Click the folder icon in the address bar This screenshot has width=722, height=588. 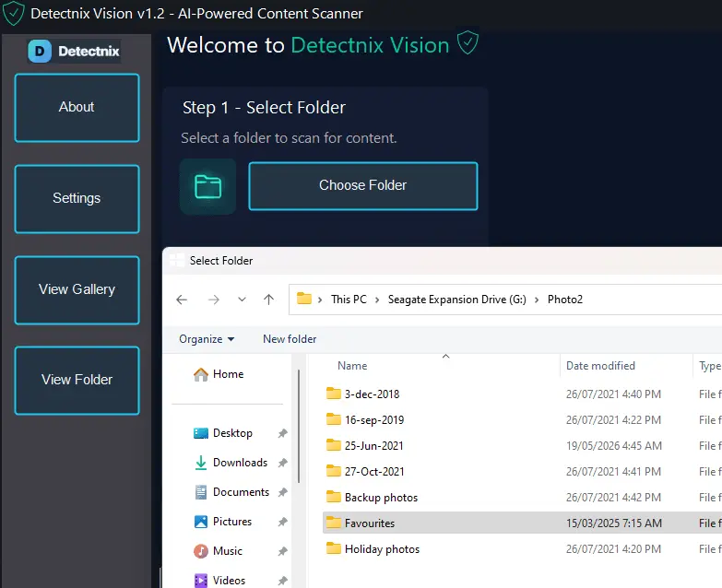click(304, 299)
